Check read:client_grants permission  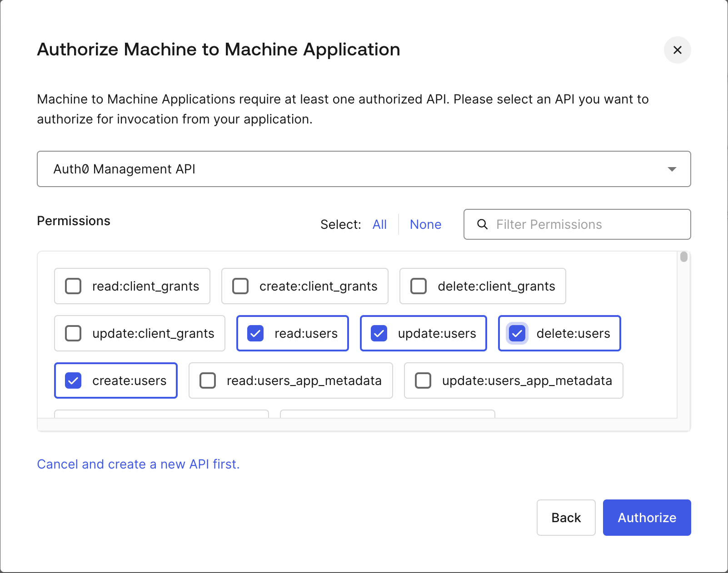(x=73, y=286)
